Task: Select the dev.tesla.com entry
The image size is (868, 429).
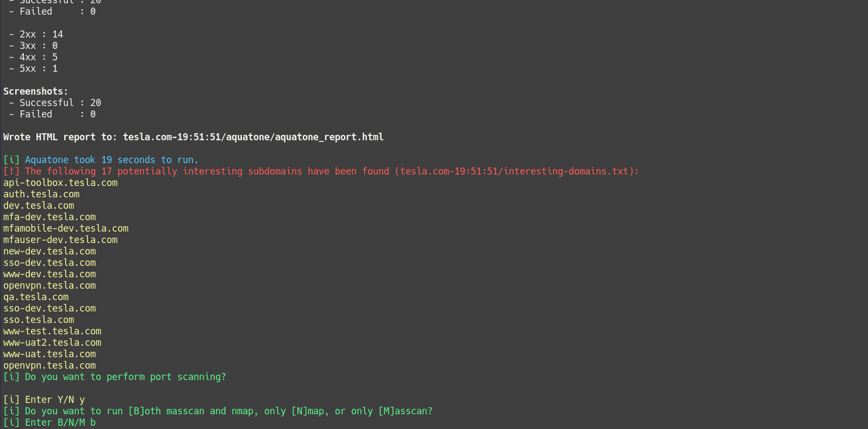Action: click(39, 206)
